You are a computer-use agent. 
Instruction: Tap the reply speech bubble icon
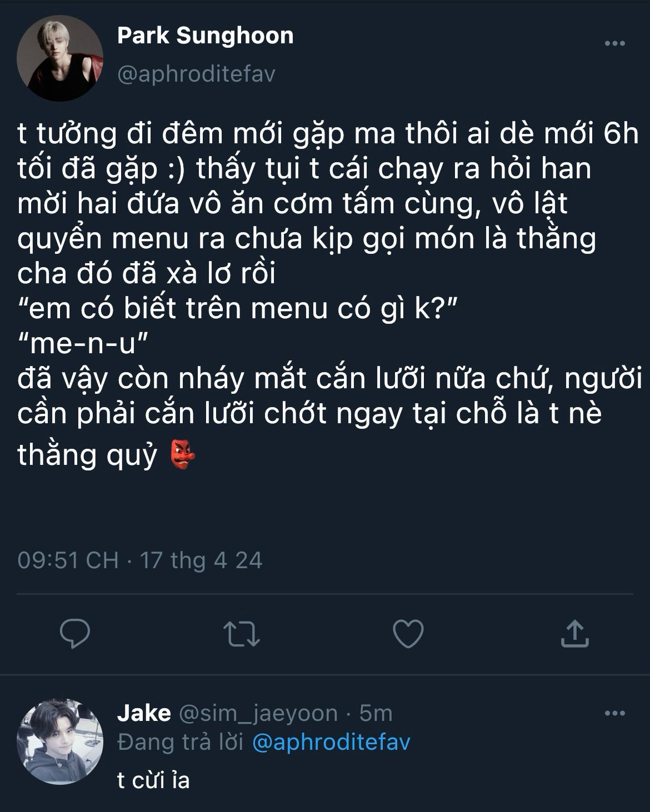click(x=74, y=634)
